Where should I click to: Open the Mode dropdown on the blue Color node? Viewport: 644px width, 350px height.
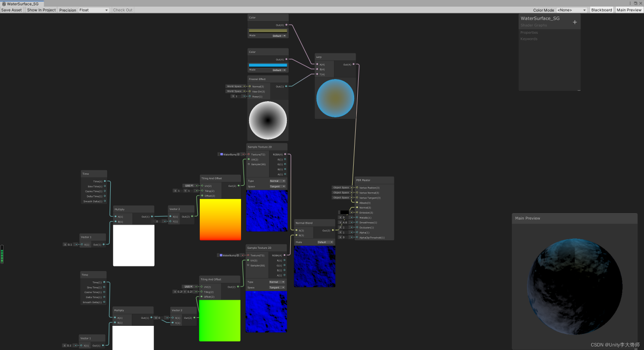pyautogui.click(x=279, y=70)
